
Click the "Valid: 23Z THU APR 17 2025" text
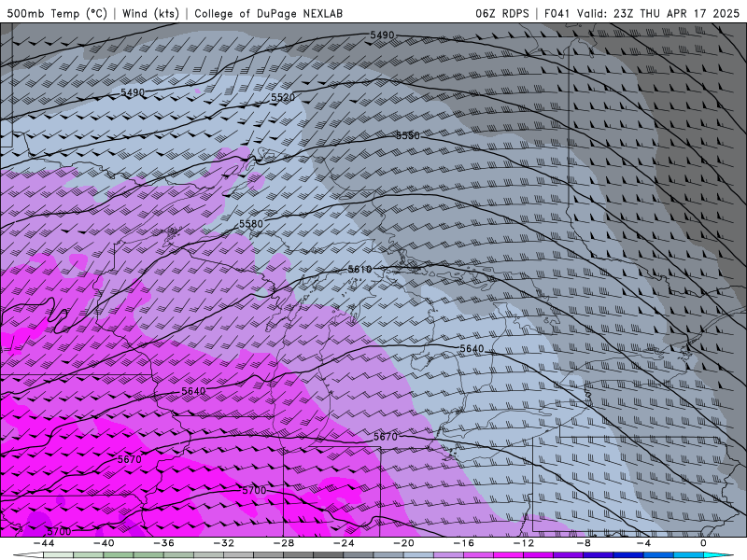658,13
